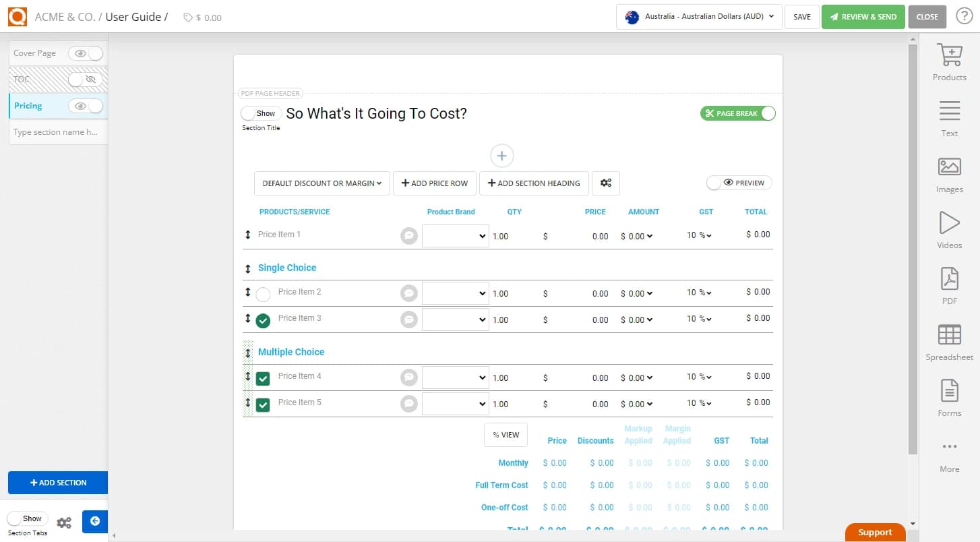Screen dimensions: 980x542
Task: Open the Images panel
Action: coord(949,173)
